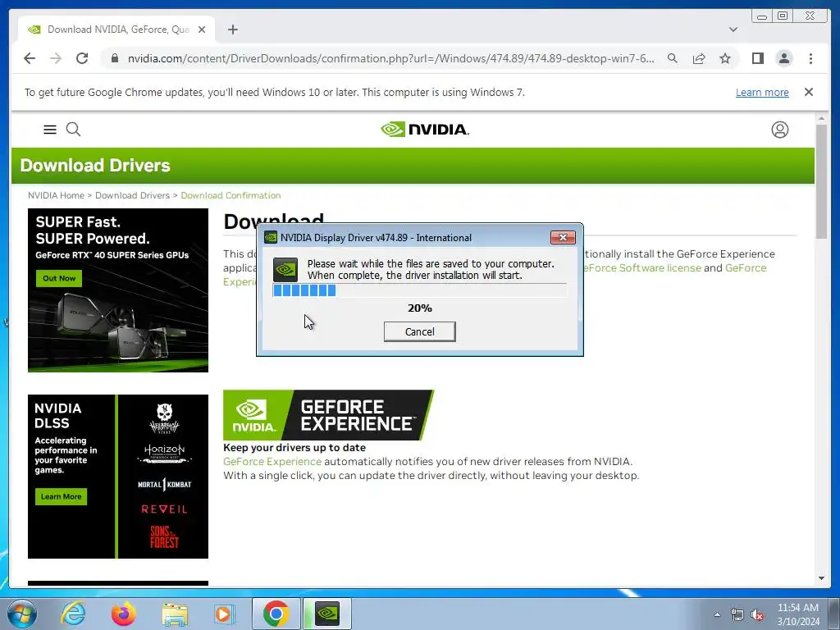Click the NVIDIA logo in the header
Image resolution: width=840 pixels, height=630 pixels.
click(425, 129)
